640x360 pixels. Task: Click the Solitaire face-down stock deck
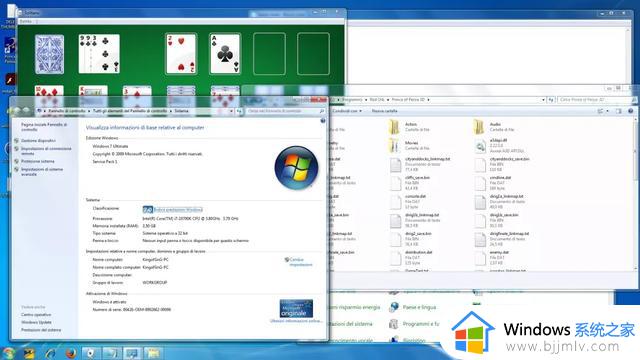pyautogui.click(x=49, y=54)
